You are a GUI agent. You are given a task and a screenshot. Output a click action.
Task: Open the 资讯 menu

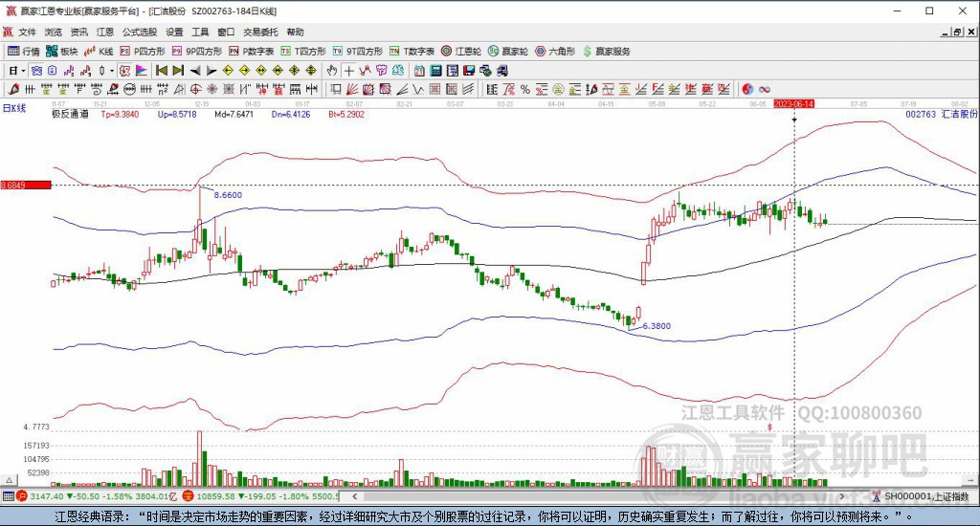point(78,32)
